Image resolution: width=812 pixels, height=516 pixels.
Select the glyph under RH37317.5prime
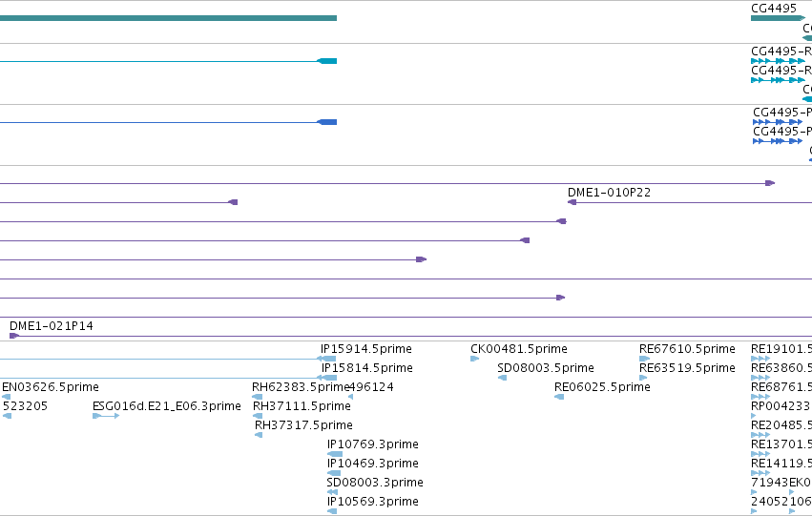click(x=259, y=435)
